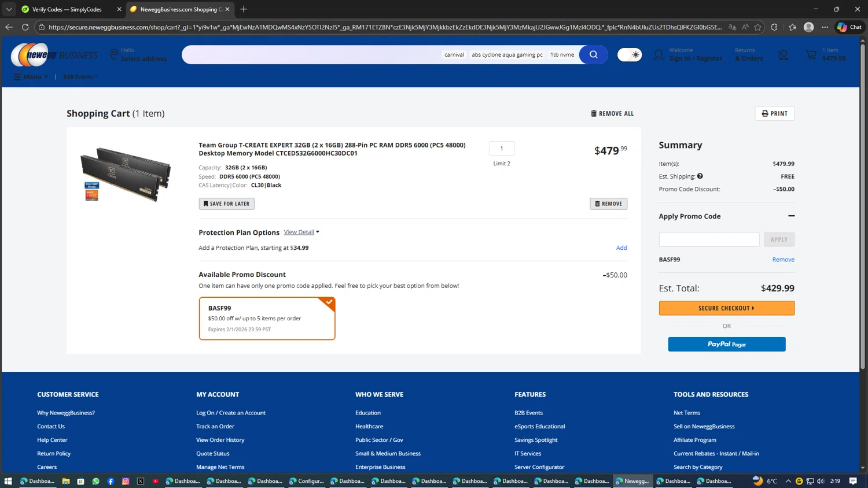Click the Select address location pin

114,54
